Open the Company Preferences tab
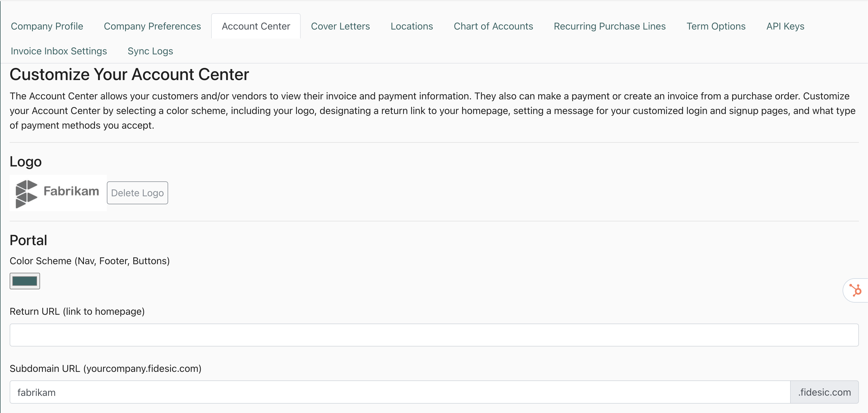The width and height of the screenshot is (868, 413). coord(152,26)
